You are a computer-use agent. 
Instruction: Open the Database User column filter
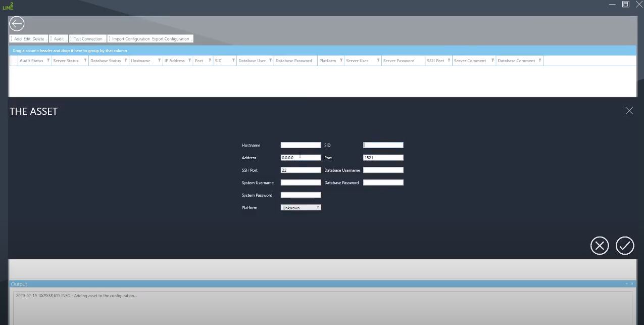[x=271, y=61]
